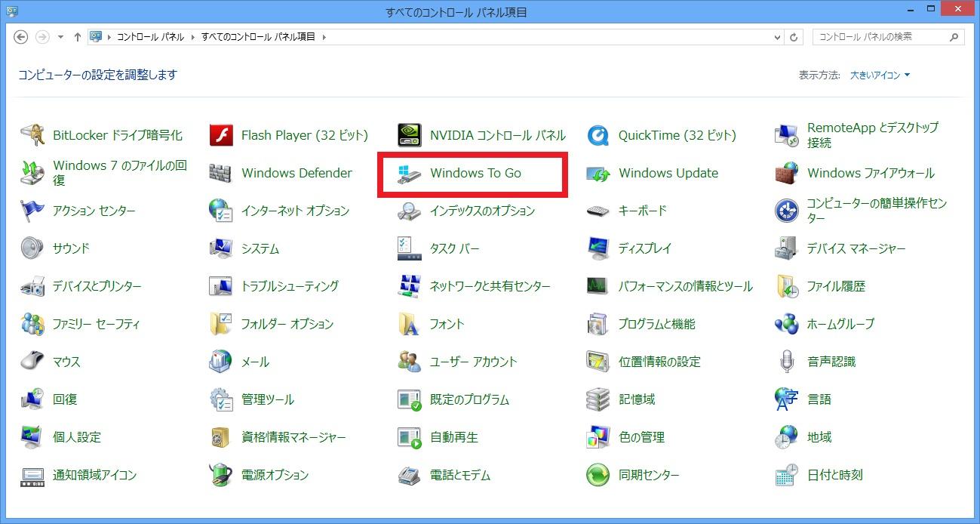Click the フォント icon
This screenshot has width=980, height=524.
[409, 324]
